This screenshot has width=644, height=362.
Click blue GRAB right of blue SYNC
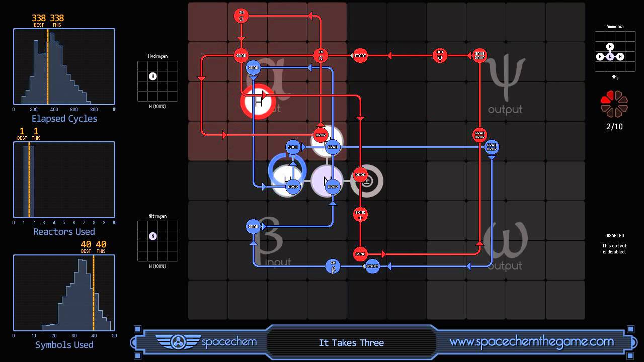333,147
